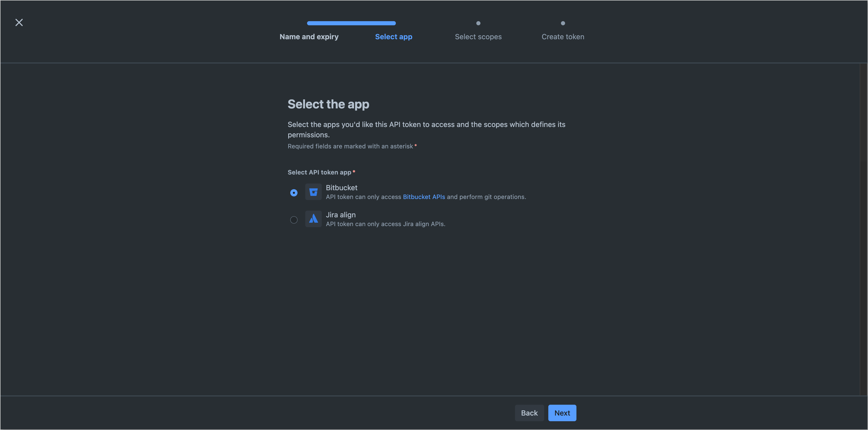Dismiss the dialog with the X icon
This screenshot has width=868, height=430.
(x=19, y=22)
